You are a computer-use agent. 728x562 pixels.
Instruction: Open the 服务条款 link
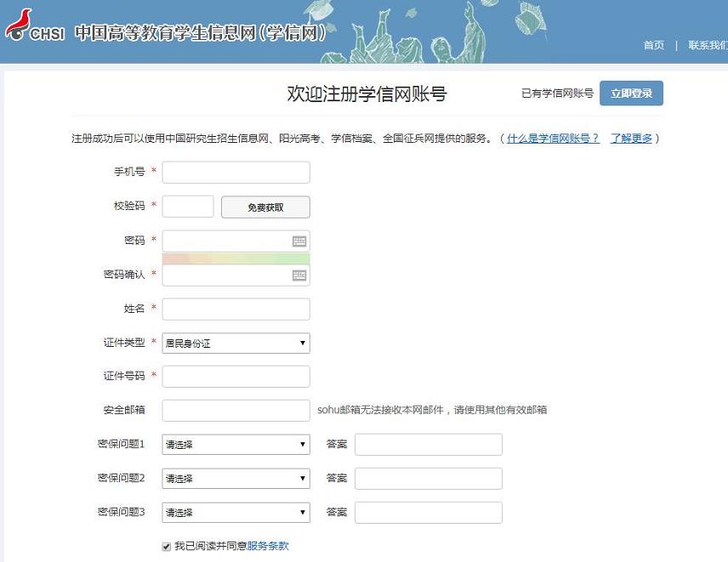(x=268, y=546)
